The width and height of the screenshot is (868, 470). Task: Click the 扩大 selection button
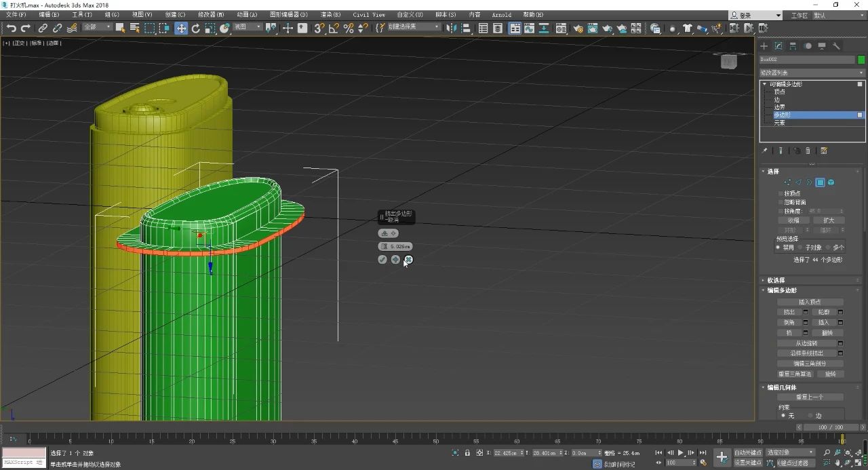(x=829, y=220)
